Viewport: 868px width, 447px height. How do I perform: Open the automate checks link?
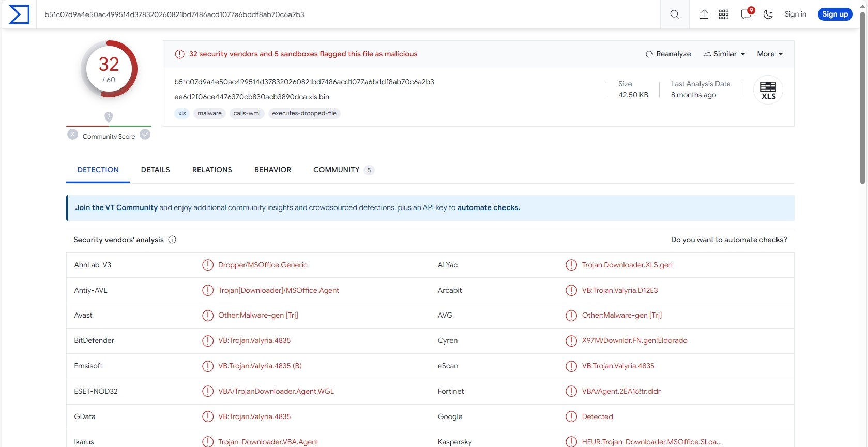pyautogui.click(x=489, y=207)
